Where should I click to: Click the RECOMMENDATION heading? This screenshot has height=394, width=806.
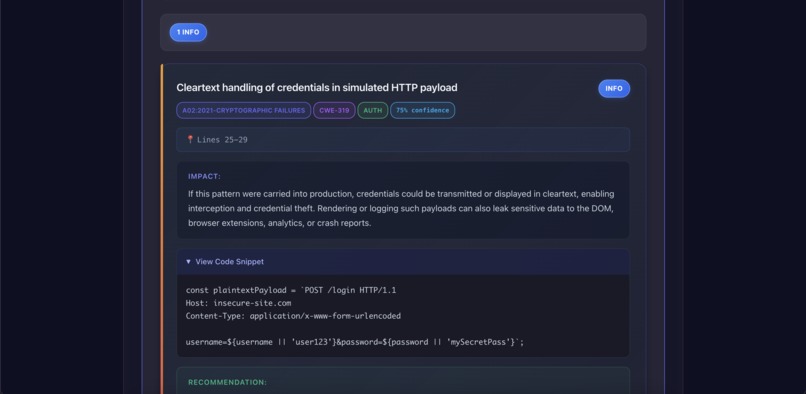[x=227, y=383]
